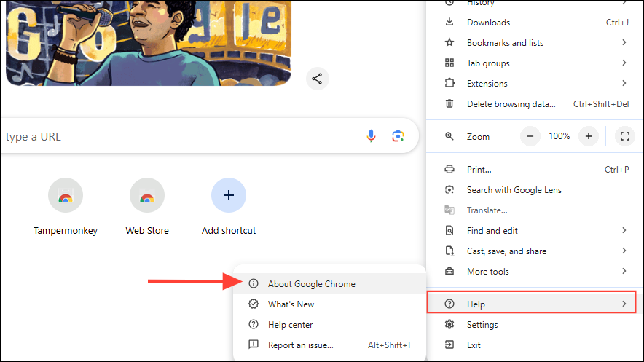Select Delete browsing data option
The width and height of the screenshot is (644, 362).
tap(534, 104)
